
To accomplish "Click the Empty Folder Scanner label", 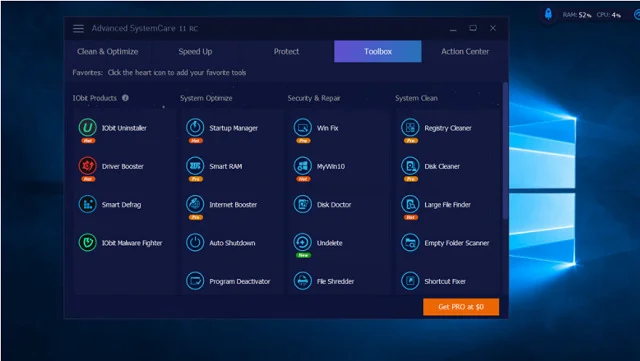I will click(457, 243).
